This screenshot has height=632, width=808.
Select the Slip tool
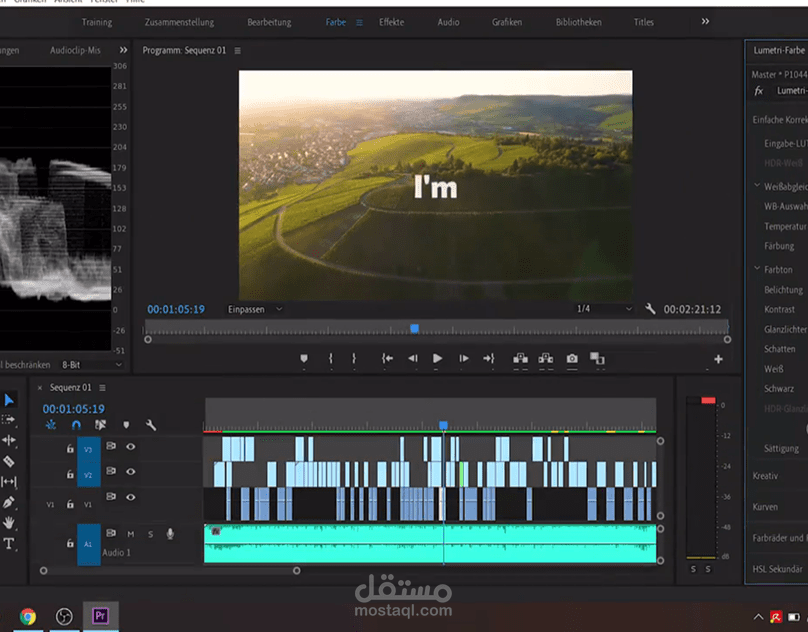tap(9, 481)
